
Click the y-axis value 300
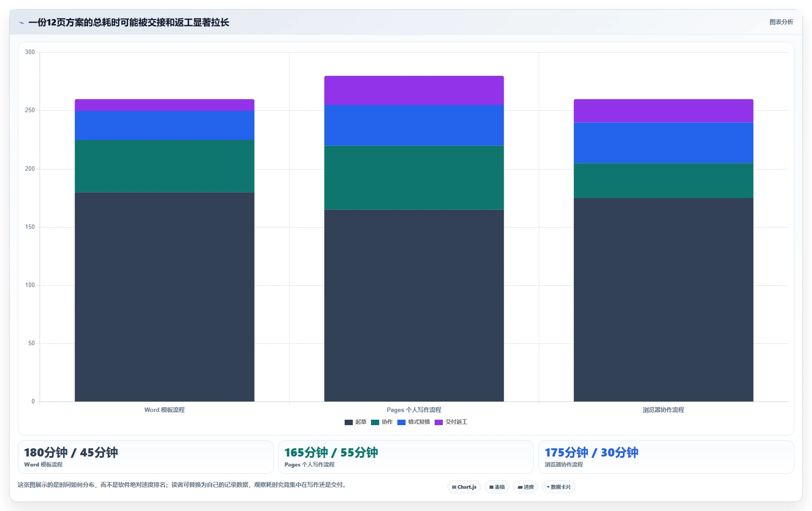[30, 52]
